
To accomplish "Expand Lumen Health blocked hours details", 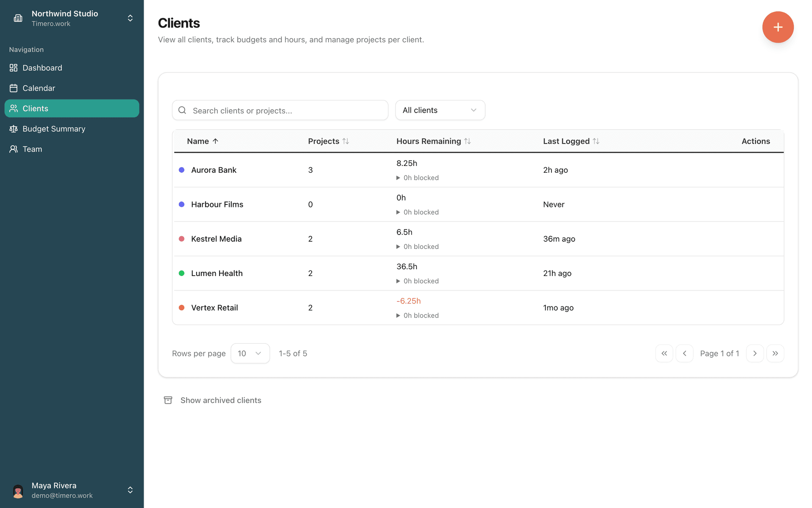I will click(398, 281).
